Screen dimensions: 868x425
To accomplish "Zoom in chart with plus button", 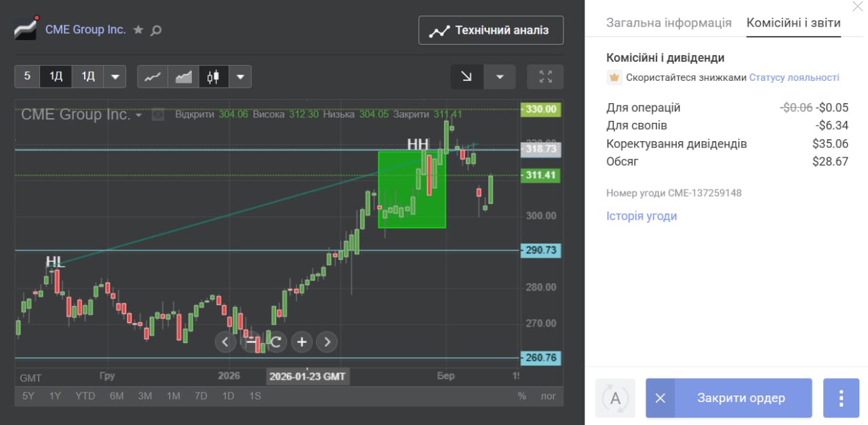I will pos(302,341).
